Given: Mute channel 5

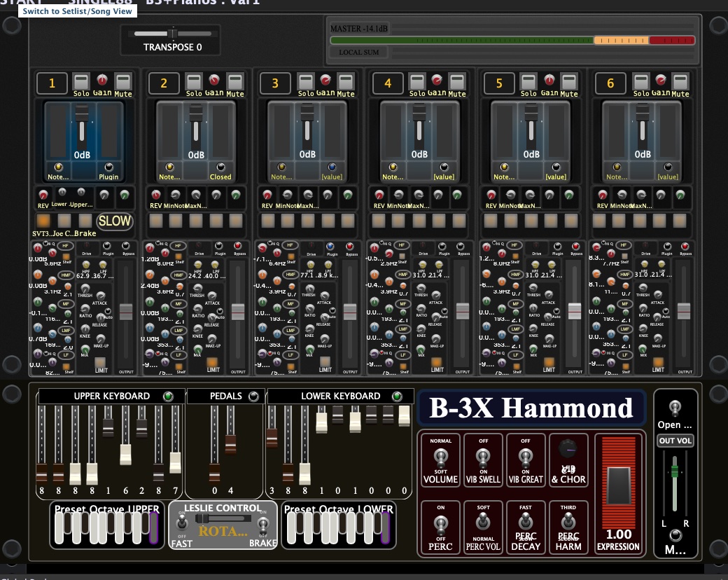Looking at the screenshot, I should point(568,82).
